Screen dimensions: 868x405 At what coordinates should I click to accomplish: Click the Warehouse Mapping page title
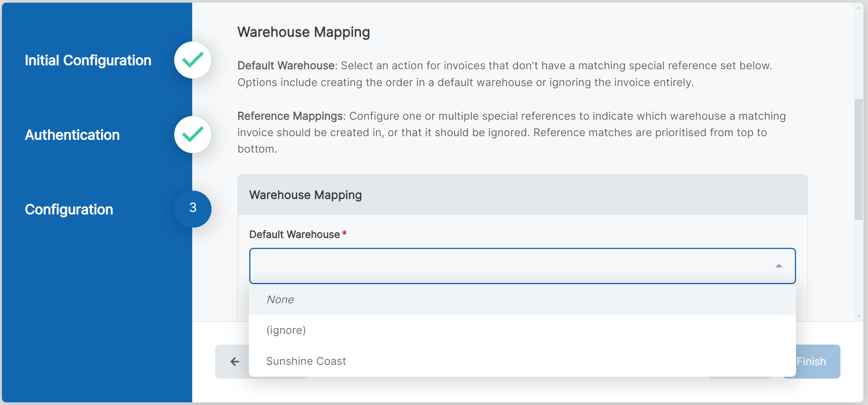304,32
